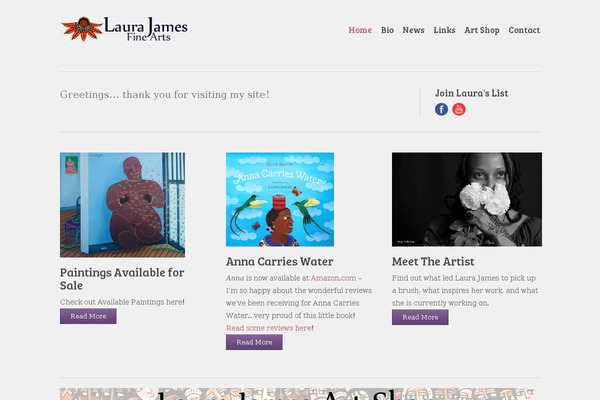Click the 'Join Laura's List' heading
The height and width of the screenshot is (400, 600).
471,93
